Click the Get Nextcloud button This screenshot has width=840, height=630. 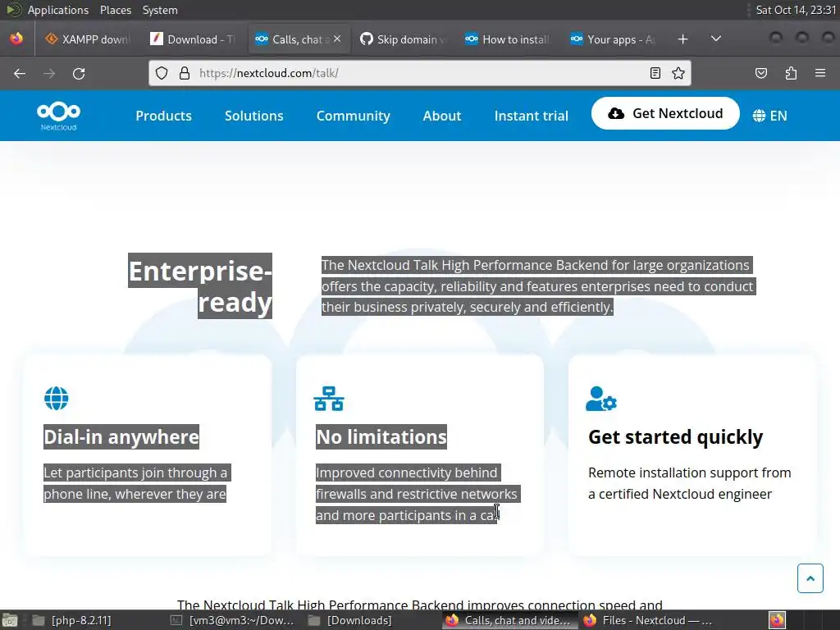[665, 113]
